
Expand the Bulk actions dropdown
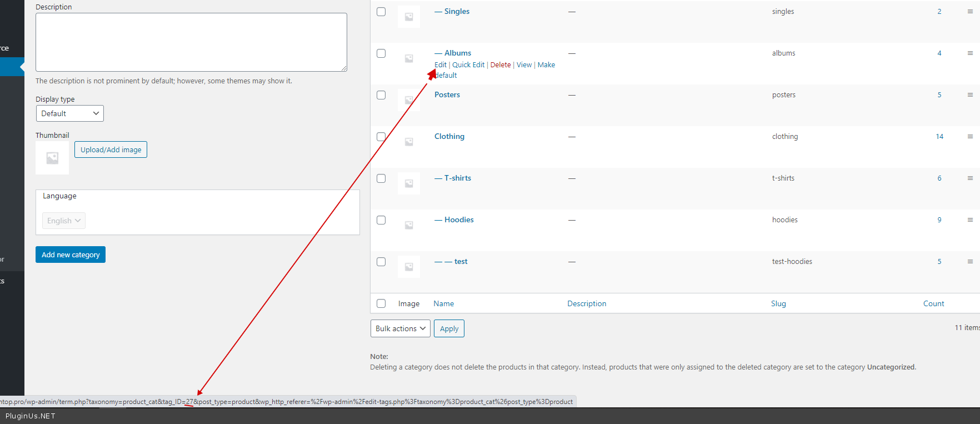400,328
